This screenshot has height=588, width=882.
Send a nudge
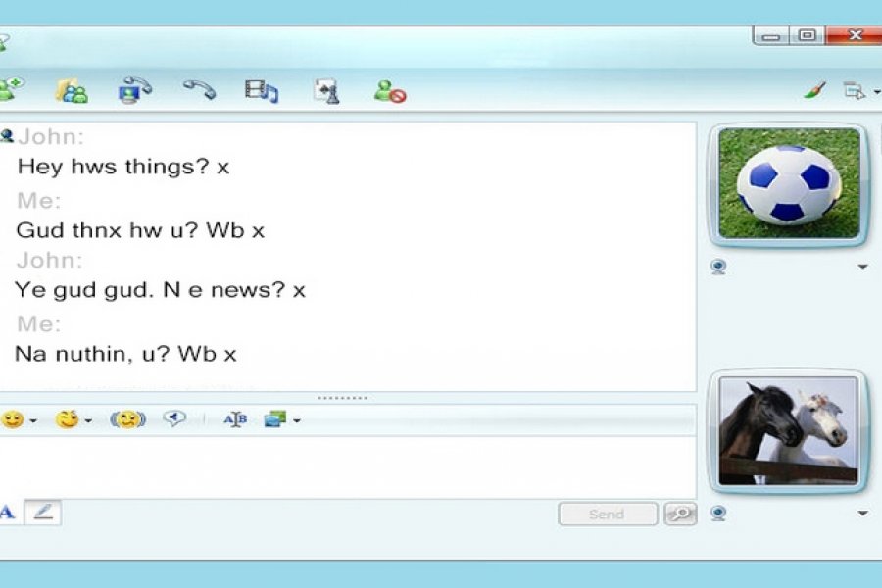pyautogui.click(x=127, y=419)
